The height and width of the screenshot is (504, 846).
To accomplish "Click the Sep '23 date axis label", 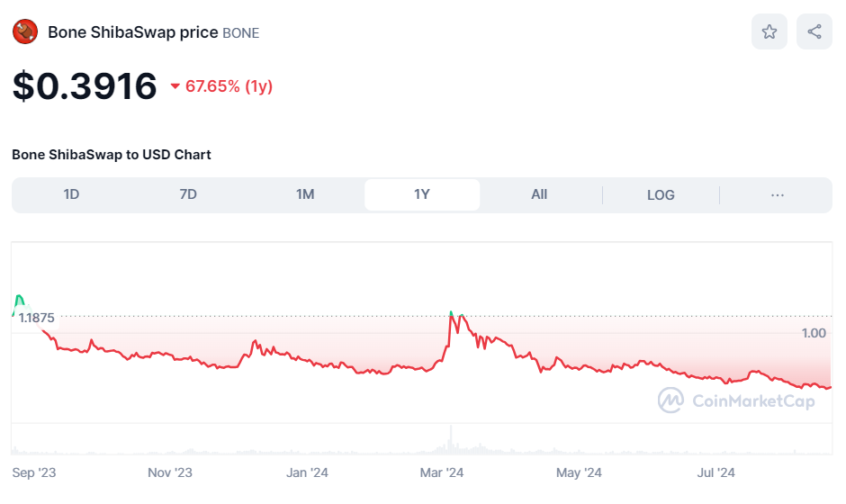I will tap(34, 472).
